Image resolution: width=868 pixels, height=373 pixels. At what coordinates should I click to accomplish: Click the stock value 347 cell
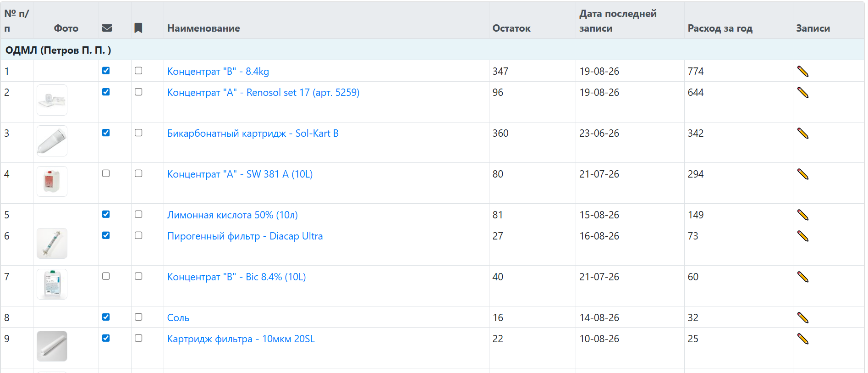pos(532,71)
